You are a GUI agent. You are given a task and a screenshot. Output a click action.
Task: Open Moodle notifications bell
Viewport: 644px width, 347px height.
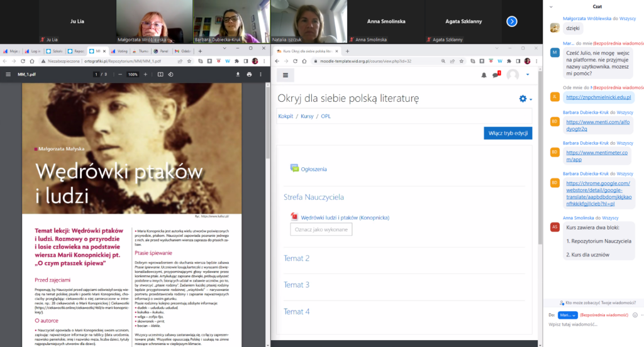484,75
